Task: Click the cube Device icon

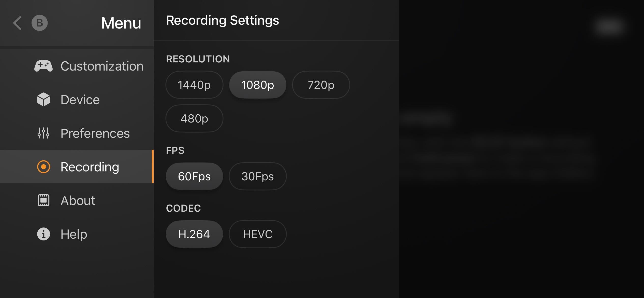Action: [x=43, y=100]
